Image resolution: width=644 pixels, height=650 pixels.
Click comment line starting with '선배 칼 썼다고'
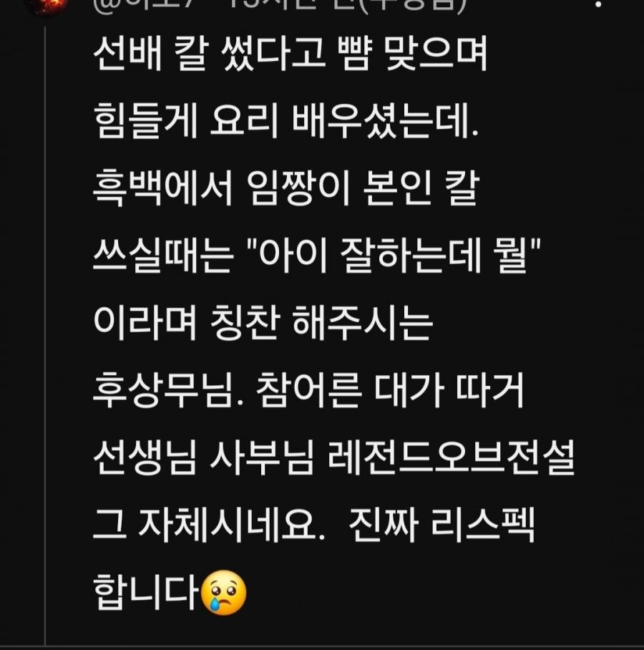click(x=290, y=54)
